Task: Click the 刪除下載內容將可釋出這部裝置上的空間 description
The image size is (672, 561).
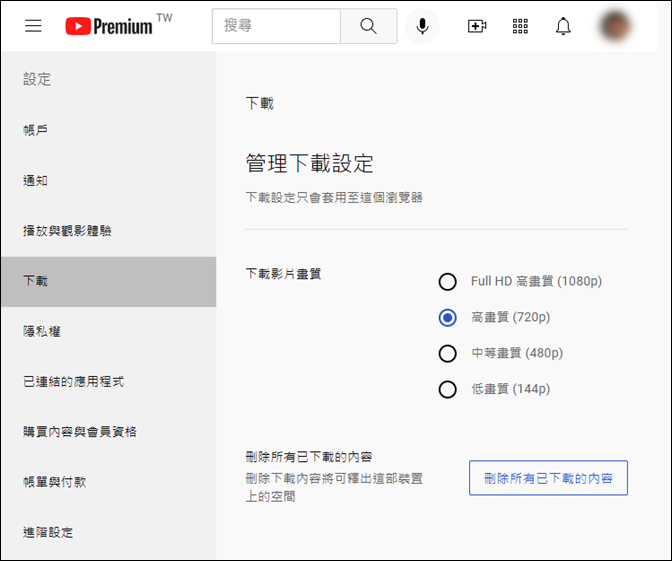Action: 334,488
